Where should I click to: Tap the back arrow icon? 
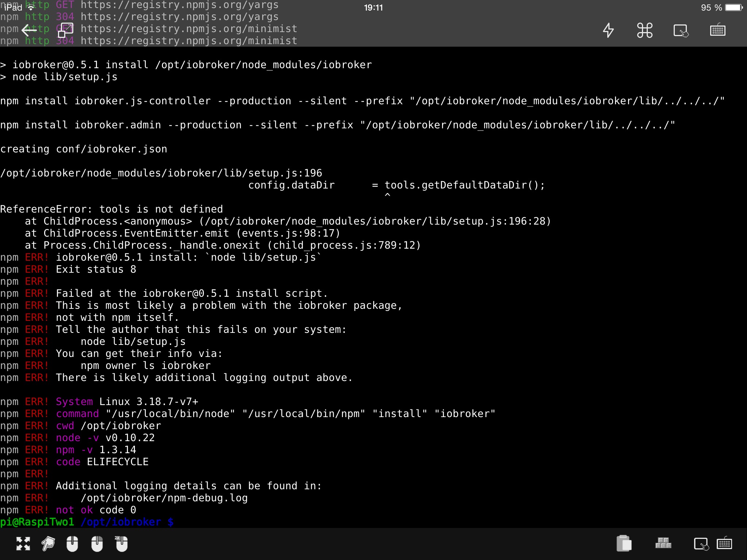pos(29,30)
